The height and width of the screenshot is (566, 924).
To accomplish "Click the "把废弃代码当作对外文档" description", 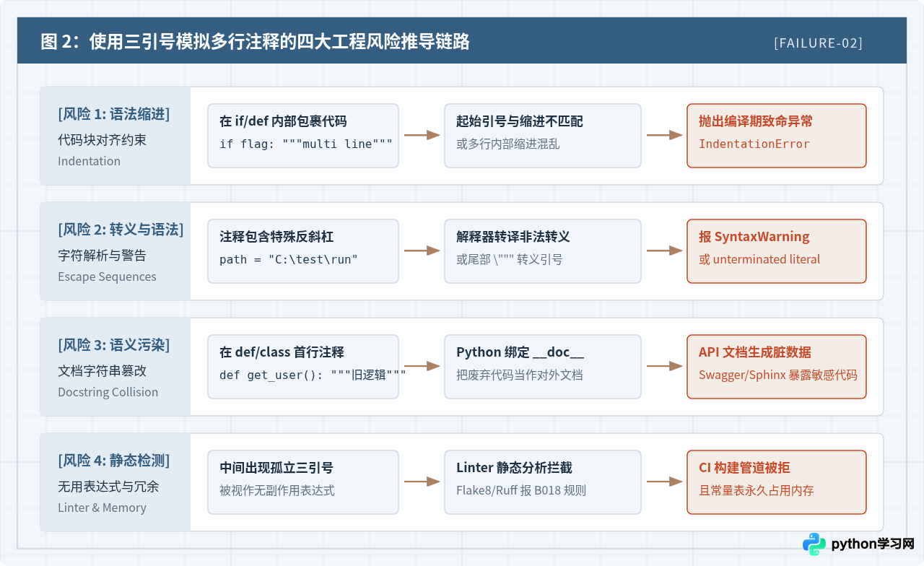I will coord(520,375).
